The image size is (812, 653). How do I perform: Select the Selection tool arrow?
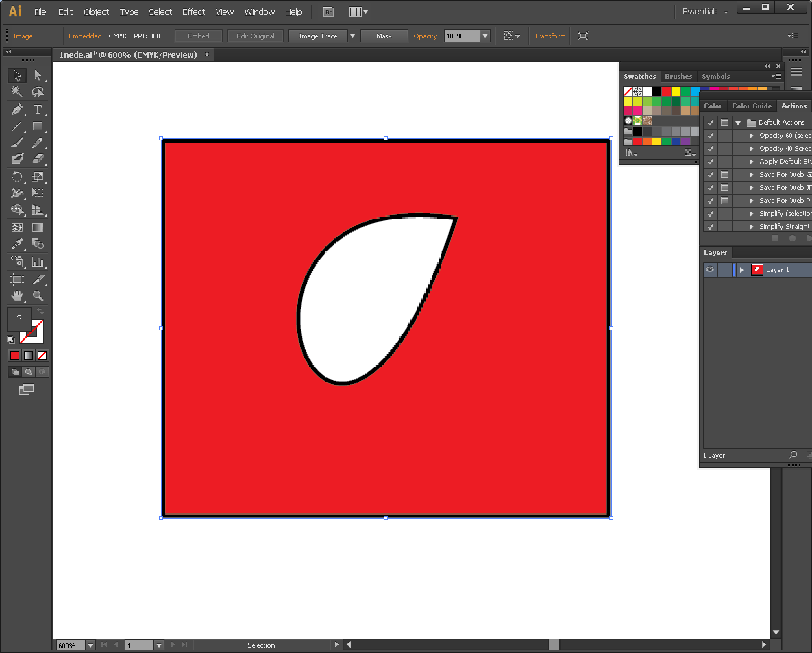click(x=17, y=75)
